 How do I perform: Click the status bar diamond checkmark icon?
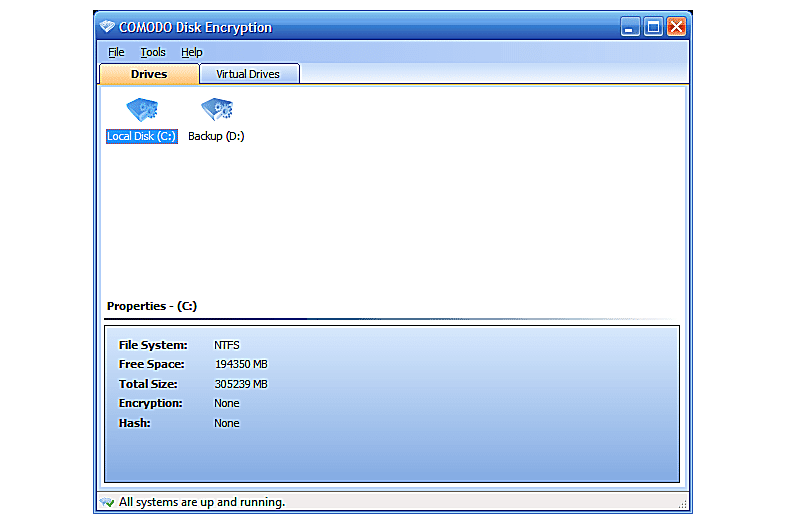click(107, 502)
